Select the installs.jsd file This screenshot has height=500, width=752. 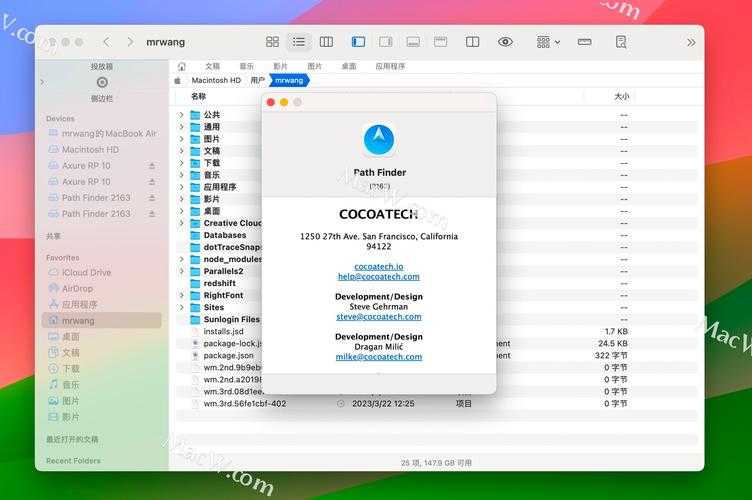[223, 331]
